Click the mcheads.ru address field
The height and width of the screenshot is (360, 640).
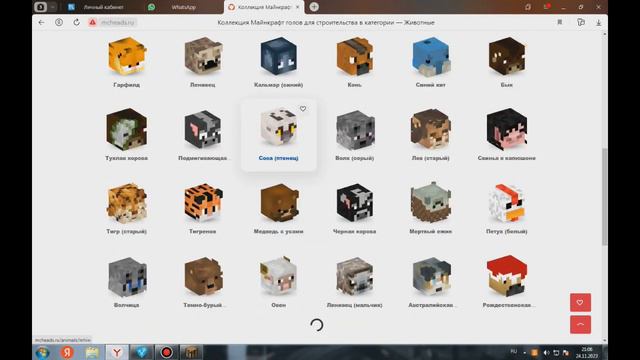tap(118, 22)
